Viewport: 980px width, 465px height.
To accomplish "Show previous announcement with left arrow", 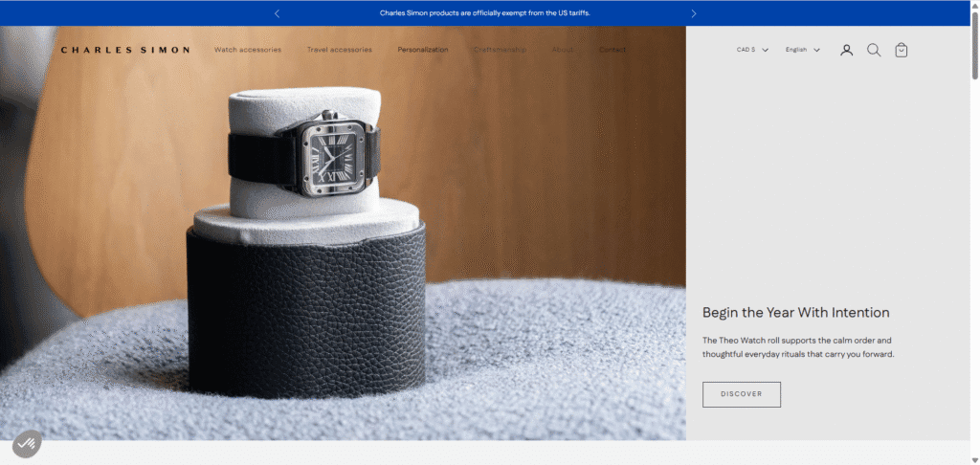I will pos(277,13).
